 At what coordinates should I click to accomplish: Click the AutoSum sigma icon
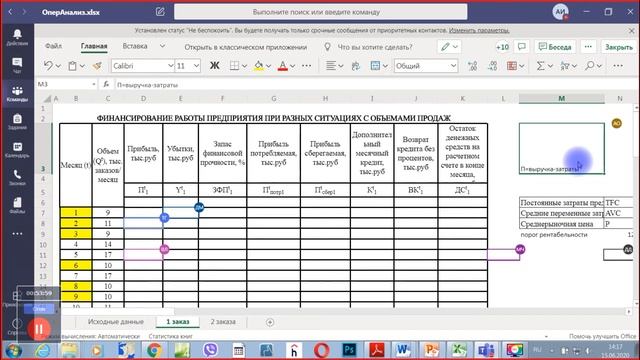coord(540,66)
